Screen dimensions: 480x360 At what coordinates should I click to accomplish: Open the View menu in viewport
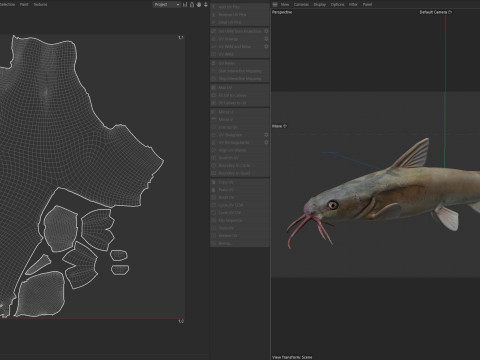click(285, 4)
